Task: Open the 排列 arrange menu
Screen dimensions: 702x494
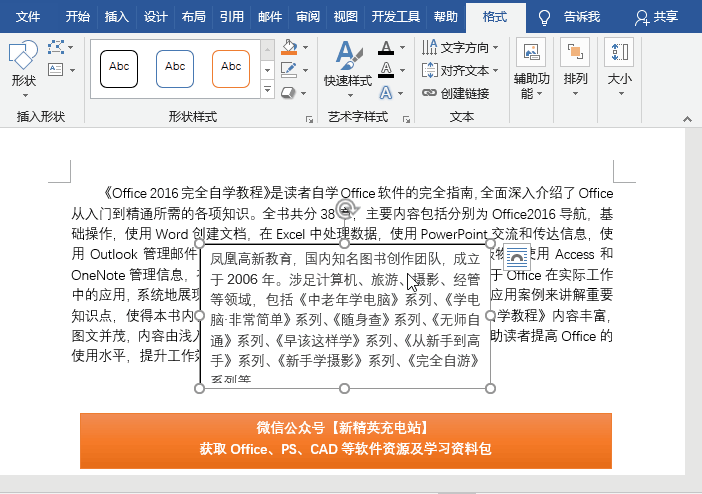Action: [575, 68]
